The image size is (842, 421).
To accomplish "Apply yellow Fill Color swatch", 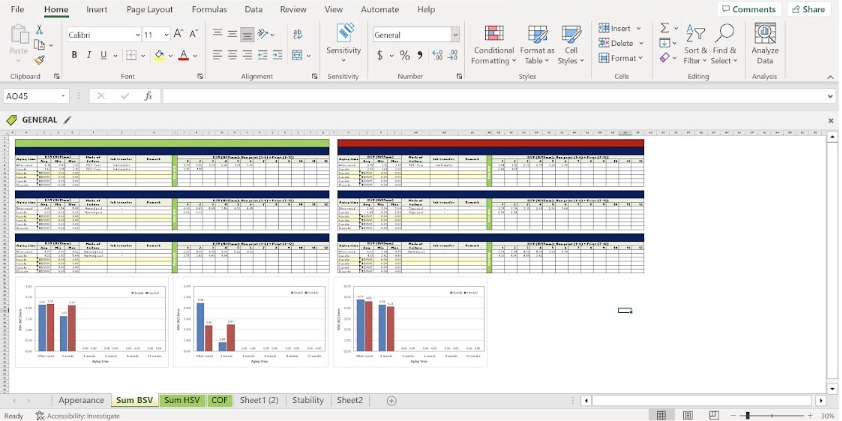I will tap(159, 55).
